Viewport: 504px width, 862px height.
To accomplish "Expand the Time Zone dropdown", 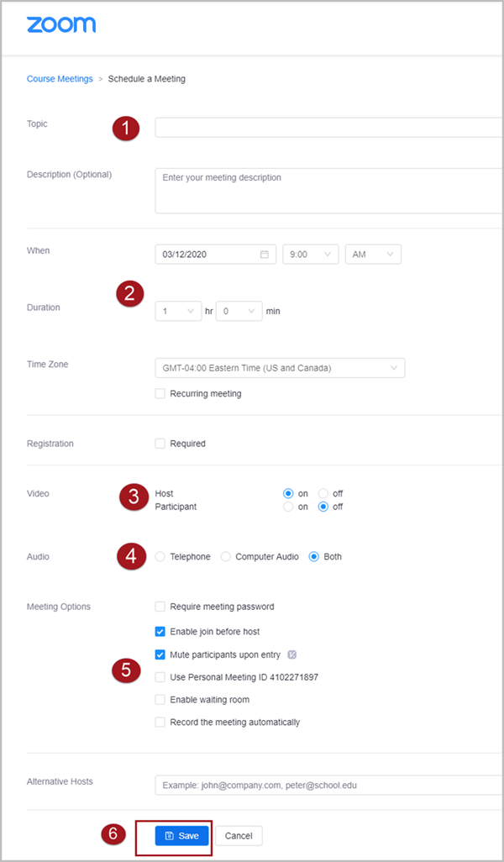I will coord(281,368).
